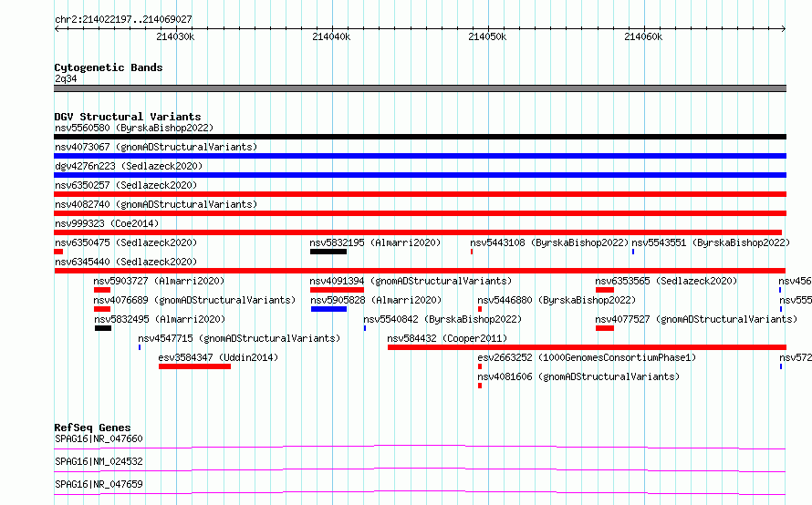Click the 214040k ruler tick label
Screen dimensions: 812x505
coord(331,36)
